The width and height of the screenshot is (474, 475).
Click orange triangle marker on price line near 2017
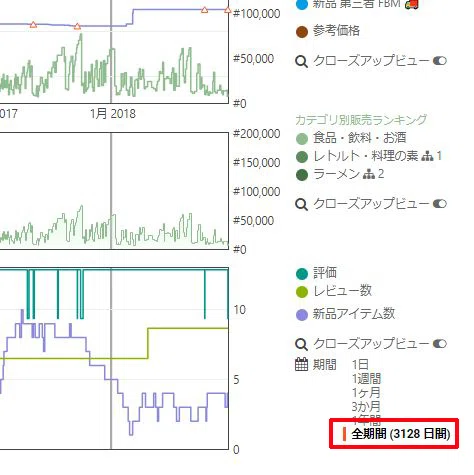[x=33, y=25]
